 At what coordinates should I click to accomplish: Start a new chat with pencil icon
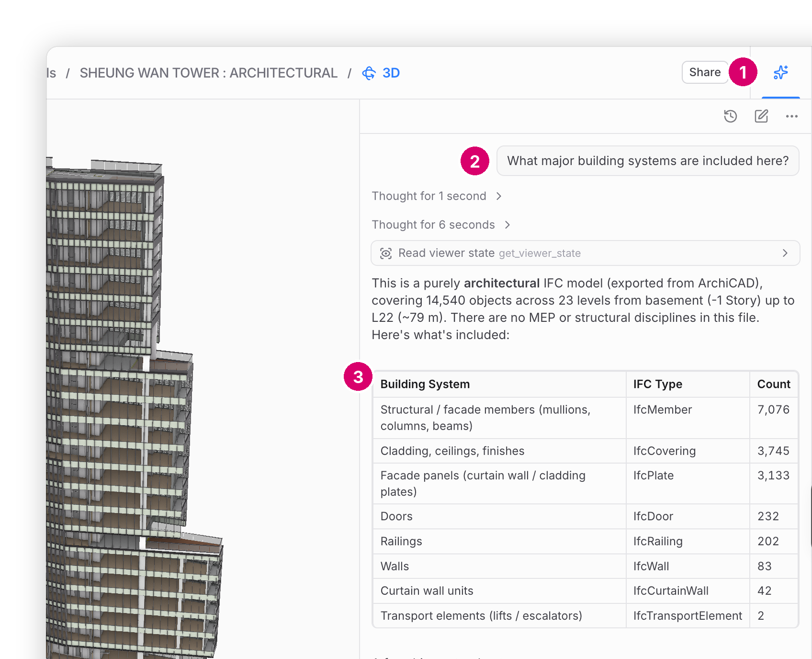point(761,116)
